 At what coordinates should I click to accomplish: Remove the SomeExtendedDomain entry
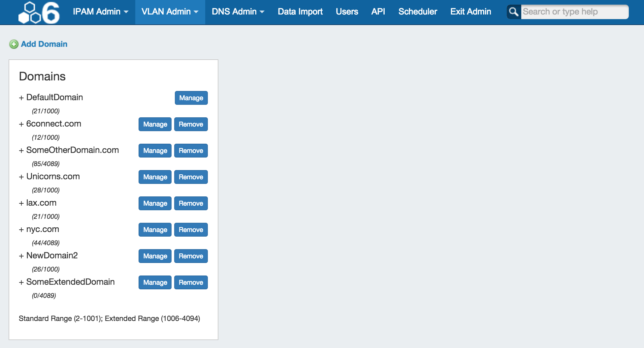tap(191, 282)
